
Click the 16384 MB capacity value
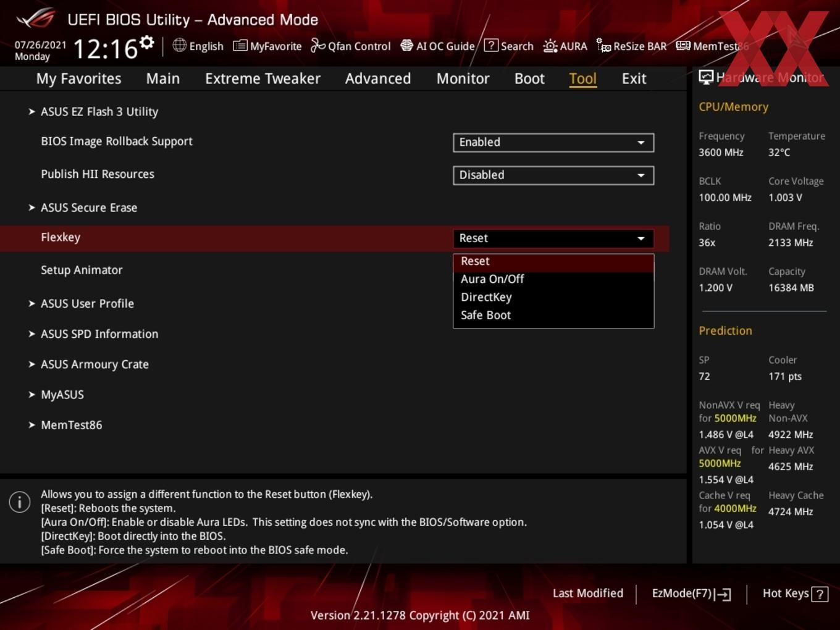click(791, 288)
